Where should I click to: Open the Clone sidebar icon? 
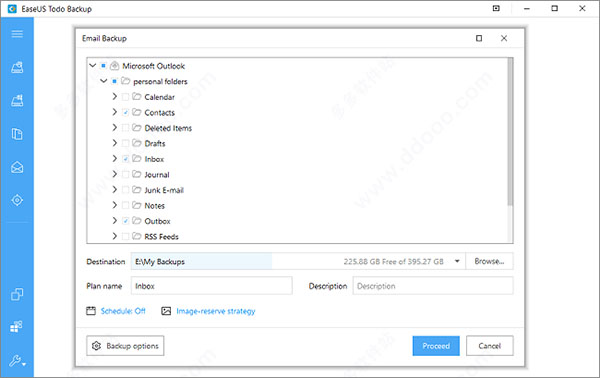pyautogui.click(x=17, y=294)
